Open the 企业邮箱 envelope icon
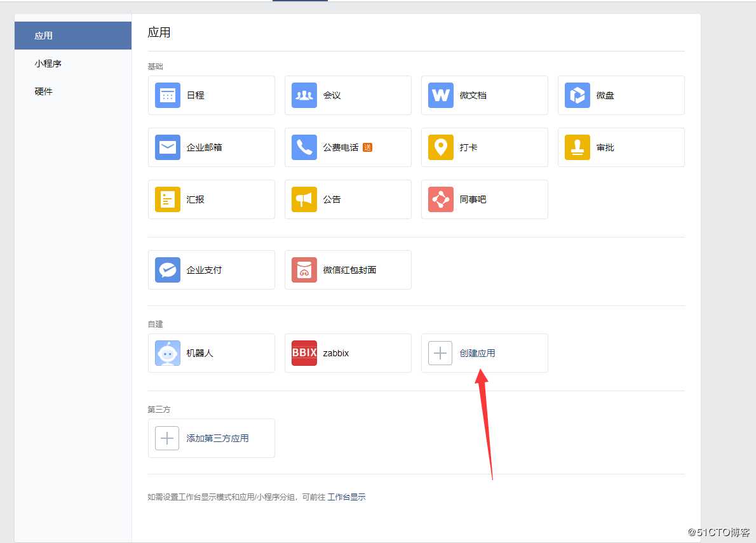Image resolution: width=756 pixels, height=543 pixels. (167, 147)
